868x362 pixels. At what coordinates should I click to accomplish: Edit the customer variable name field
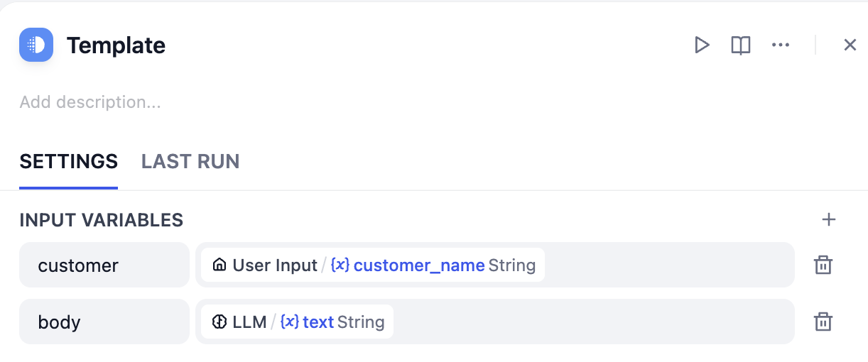pos(104,265)
